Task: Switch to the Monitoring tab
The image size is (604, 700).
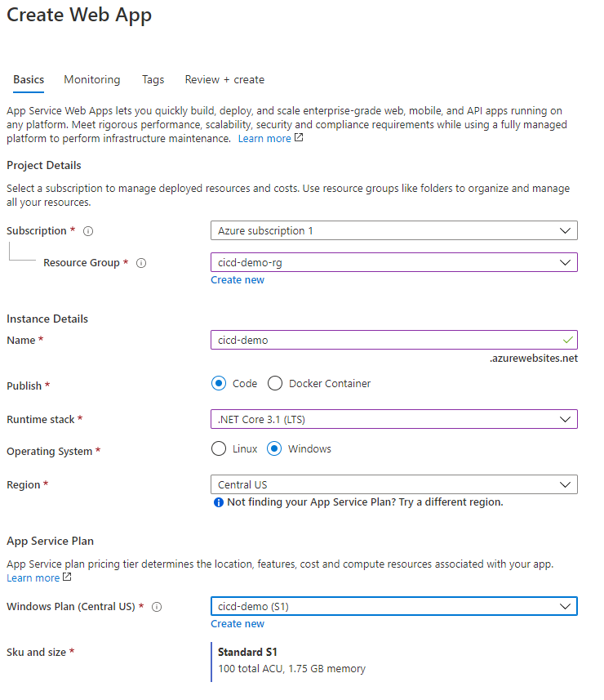Action: tap(92, 80)
